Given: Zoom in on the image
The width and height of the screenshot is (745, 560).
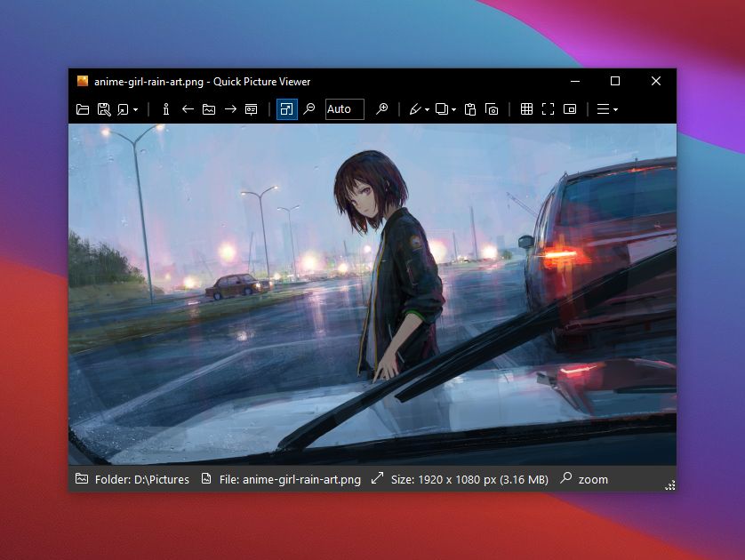Looking at the screenshot, I should point(382,108).
